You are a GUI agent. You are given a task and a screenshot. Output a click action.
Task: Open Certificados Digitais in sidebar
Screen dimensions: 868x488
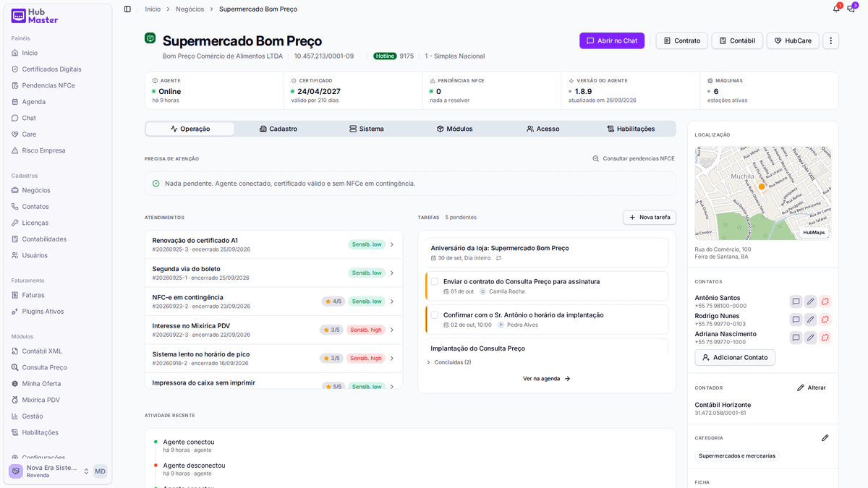59,69
